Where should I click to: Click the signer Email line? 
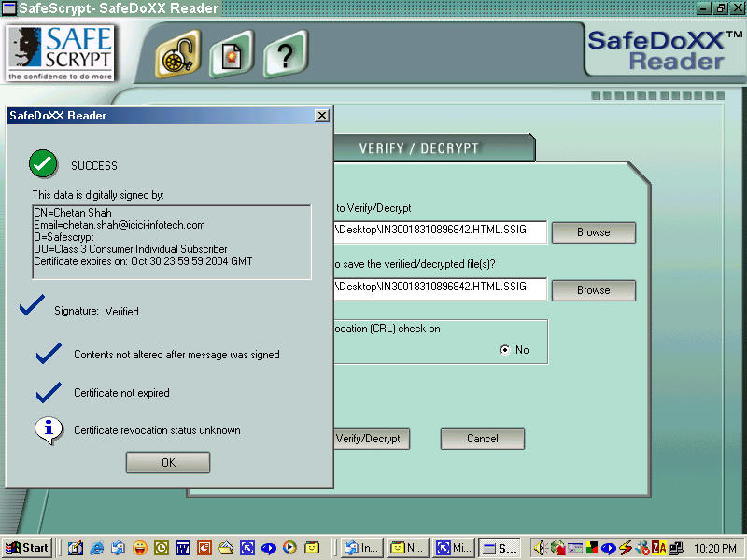(x=120, y=225)
